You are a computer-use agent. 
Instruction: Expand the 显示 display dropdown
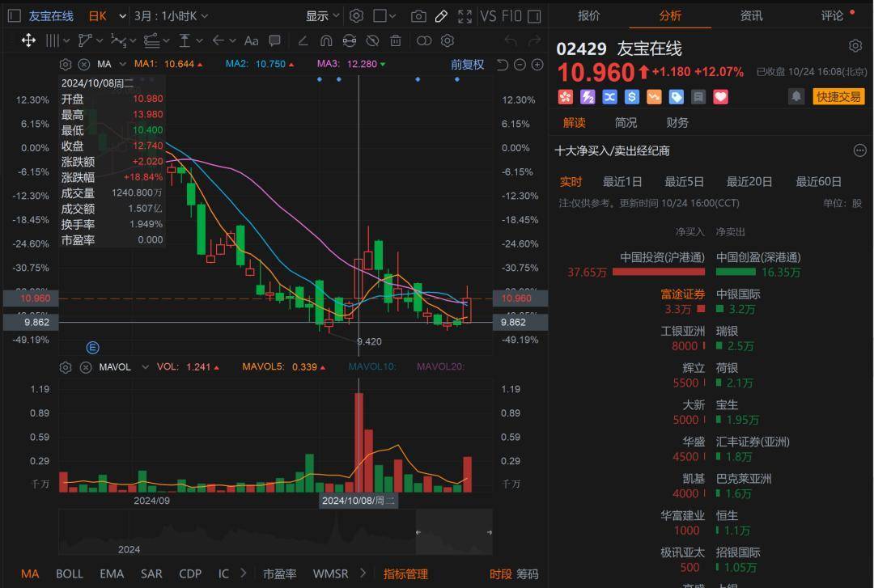point(324,16)
